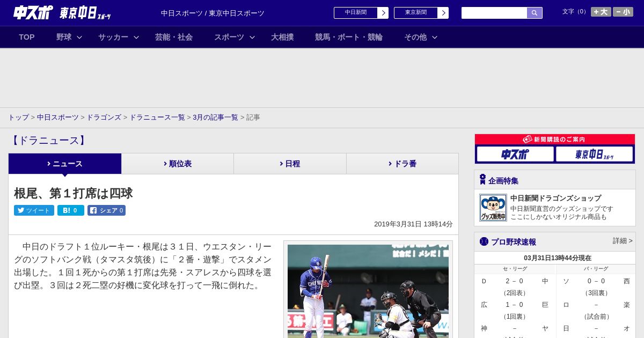Viewport: 644px width, 338px height.
Task: Click D 2-0 中 score row
Action: (x=515, y=281)
